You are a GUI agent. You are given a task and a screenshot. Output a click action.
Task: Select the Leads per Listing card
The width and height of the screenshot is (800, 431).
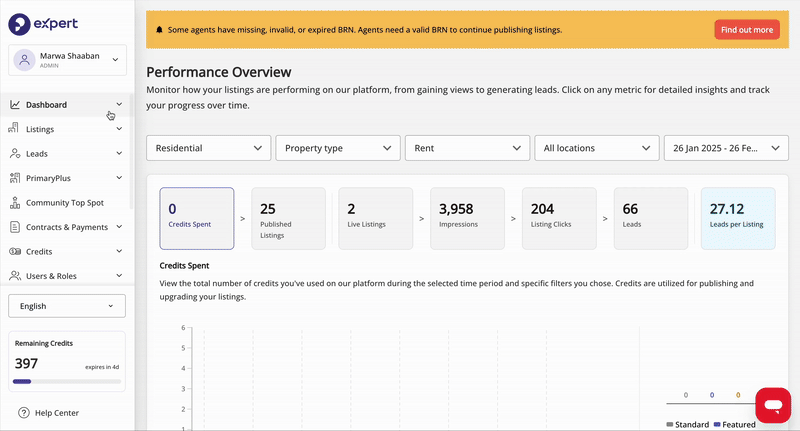click(738, 218)
